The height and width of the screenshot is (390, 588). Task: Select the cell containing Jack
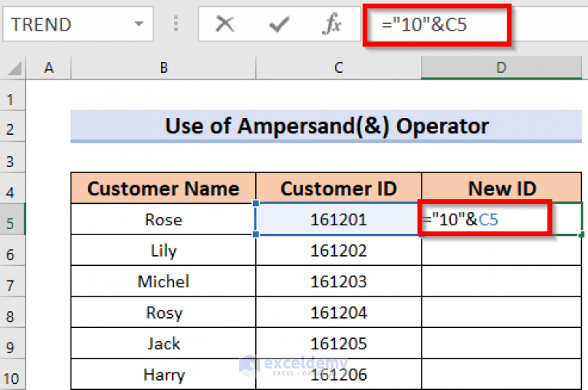pyautogui.click(x=163, y=343)
